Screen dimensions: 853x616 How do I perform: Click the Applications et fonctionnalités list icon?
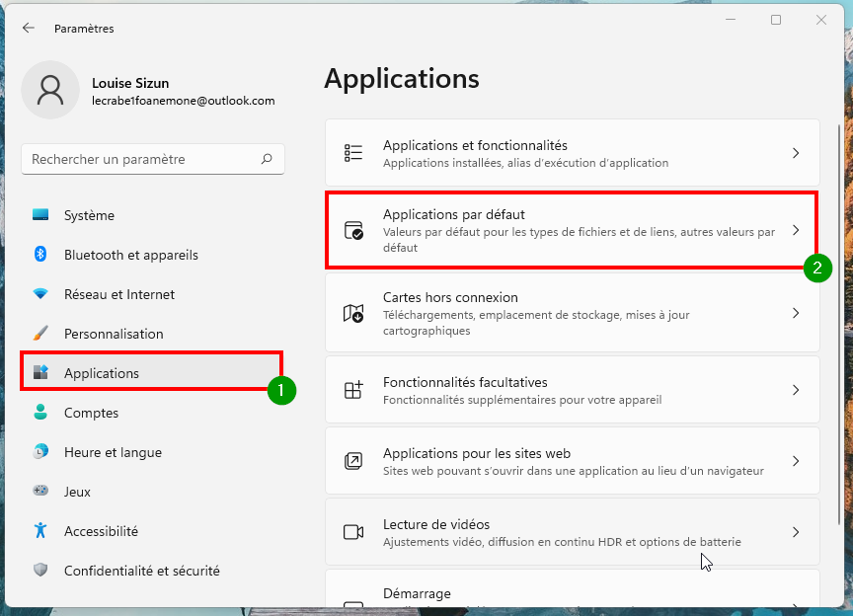353,153
